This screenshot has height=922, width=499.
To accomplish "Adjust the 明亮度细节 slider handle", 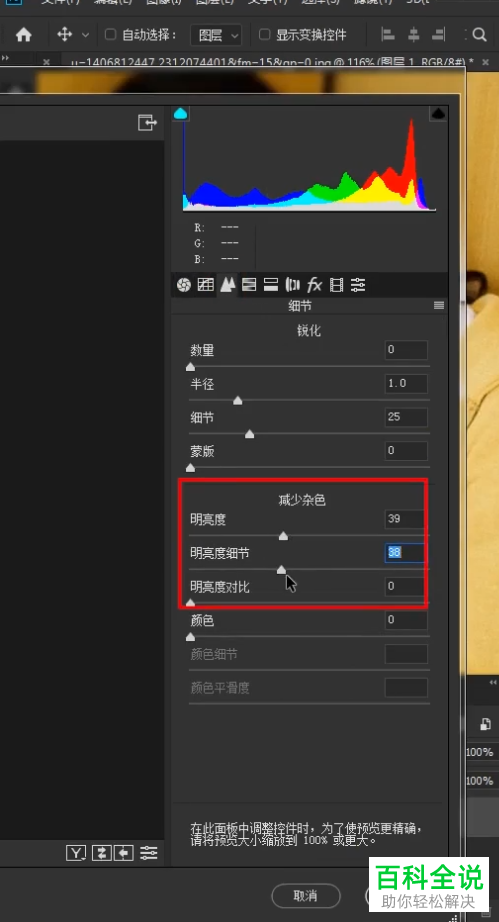I will (x=282, y=569).
